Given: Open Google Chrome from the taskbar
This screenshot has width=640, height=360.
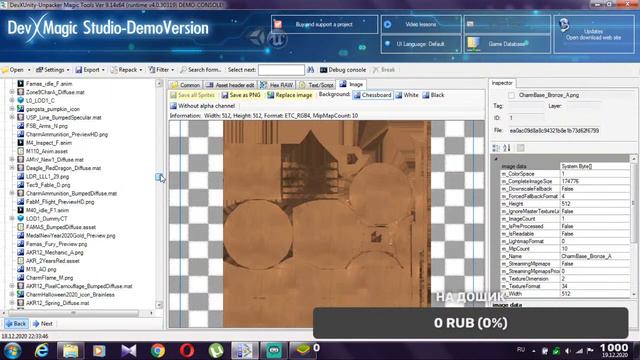Looking at the screenshot, I should [x=158, y=351].
